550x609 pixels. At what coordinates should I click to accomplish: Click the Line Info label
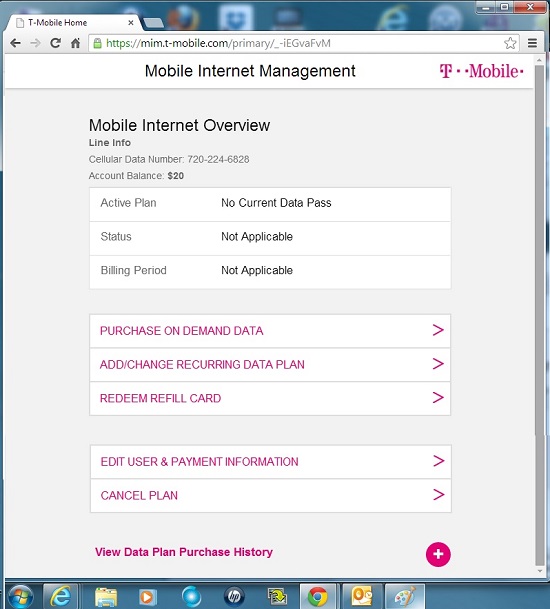tap(110, 143)
